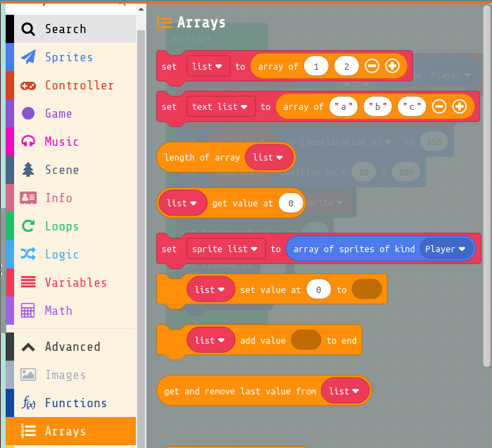
Task: Open the Variables category
Action: [75, 282]
